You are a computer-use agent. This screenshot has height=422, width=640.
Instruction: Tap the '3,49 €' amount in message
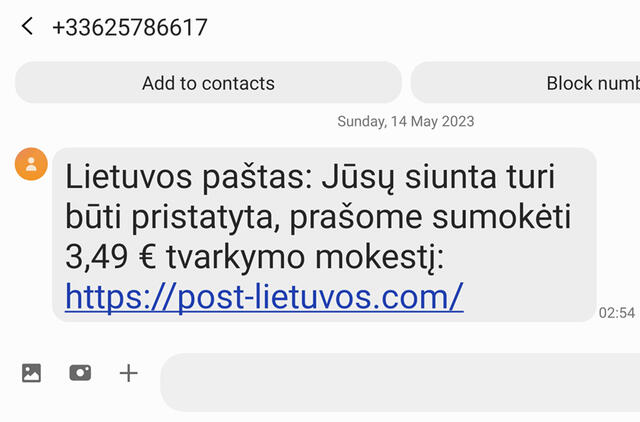click(111, 257)
